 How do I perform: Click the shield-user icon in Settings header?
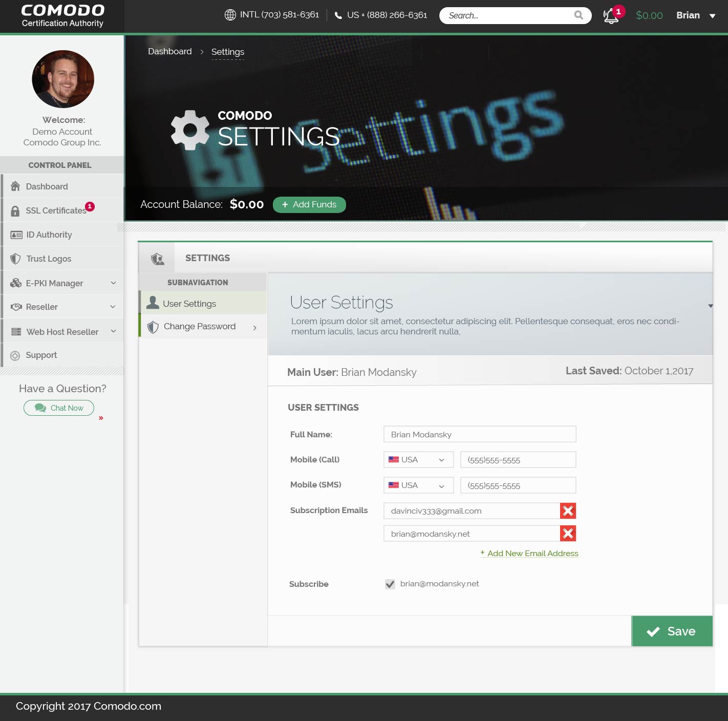tap(158, 259)
